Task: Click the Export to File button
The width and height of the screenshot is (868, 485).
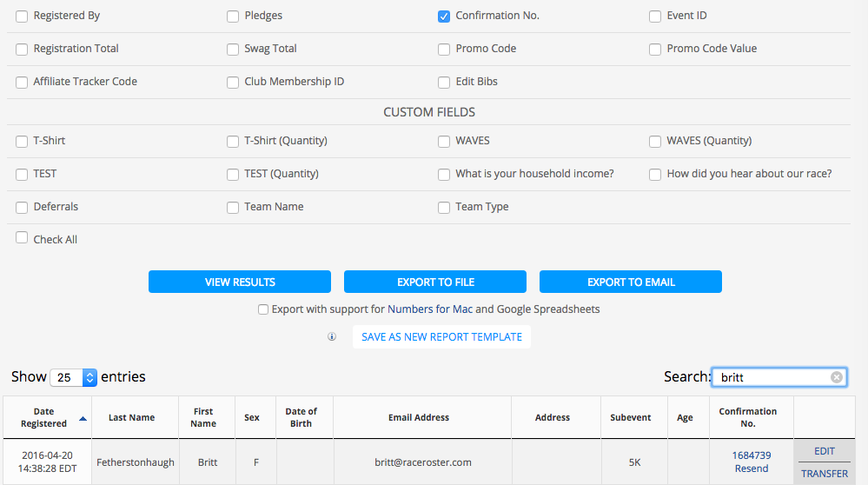Action: click(x=435, y=282)
